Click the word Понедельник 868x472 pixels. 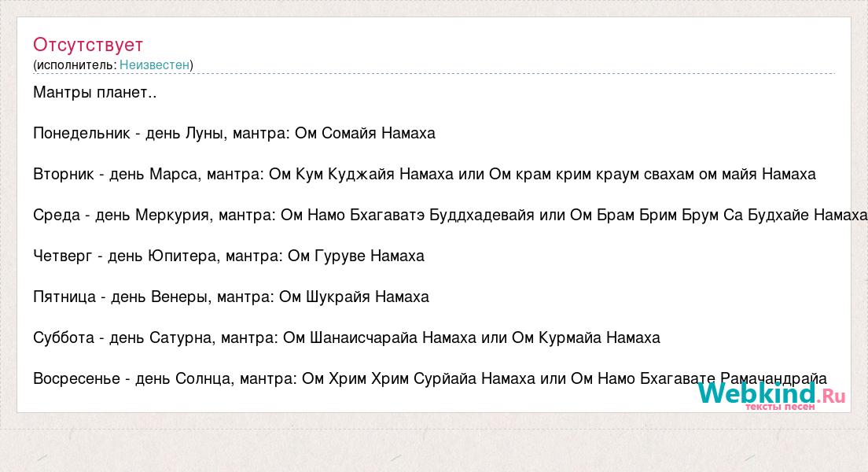(x=82, y=133)
